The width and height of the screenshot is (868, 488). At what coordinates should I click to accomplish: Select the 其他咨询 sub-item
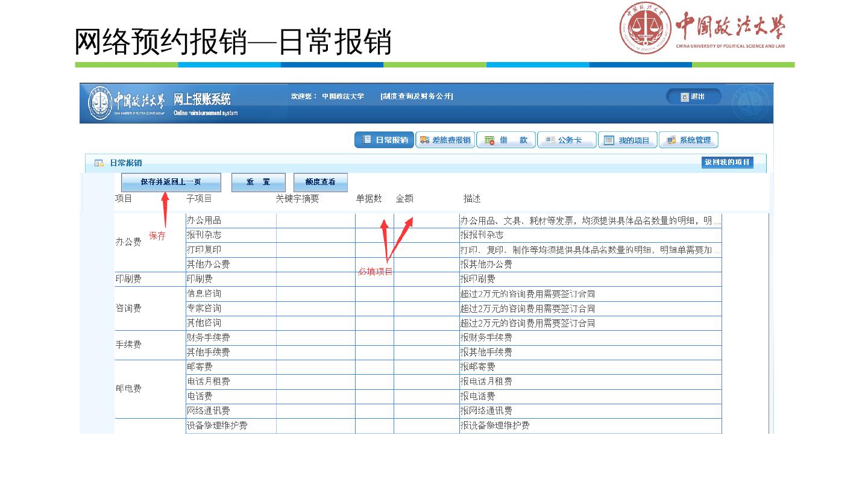[204, 323]
